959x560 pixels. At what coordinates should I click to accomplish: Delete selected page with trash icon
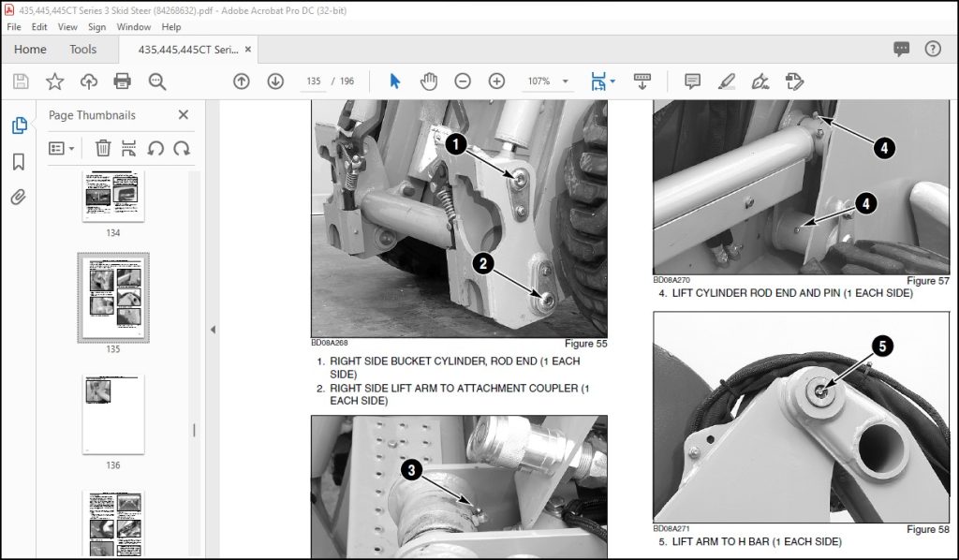(103, 148)
